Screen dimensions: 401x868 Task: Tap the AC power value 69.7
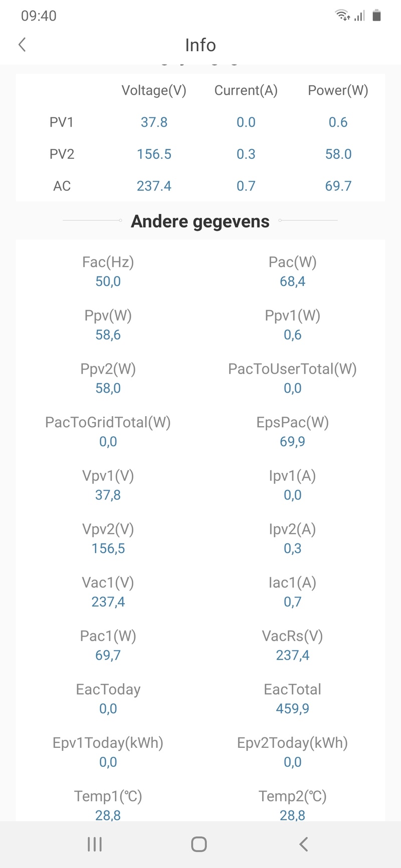[x=338, y=186]
